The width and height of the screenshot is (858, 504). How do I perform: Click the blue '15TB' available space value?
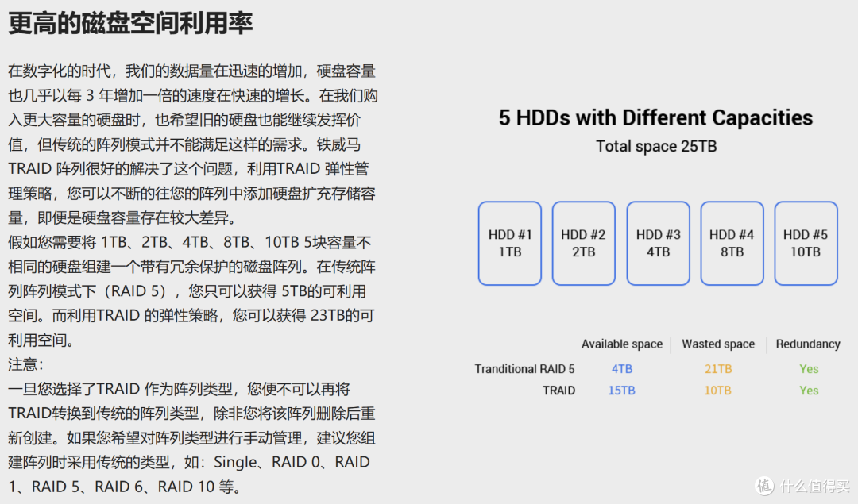coord(621,391)
